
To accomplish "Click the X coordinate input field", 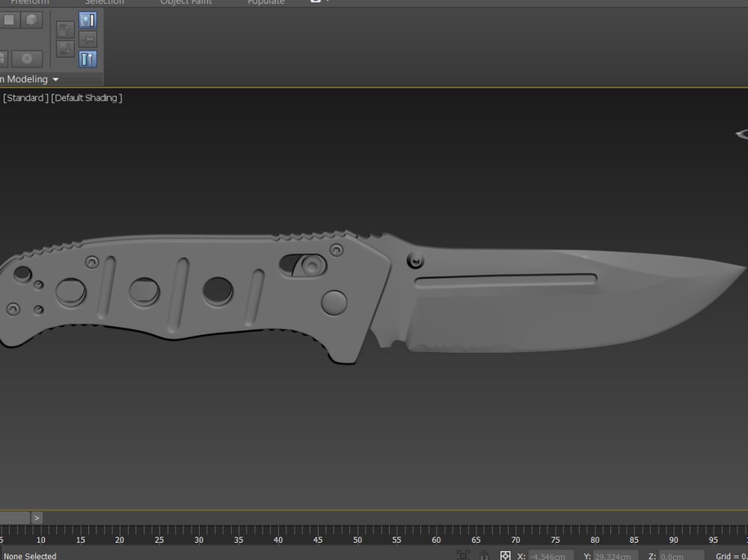I will [551, 556].
